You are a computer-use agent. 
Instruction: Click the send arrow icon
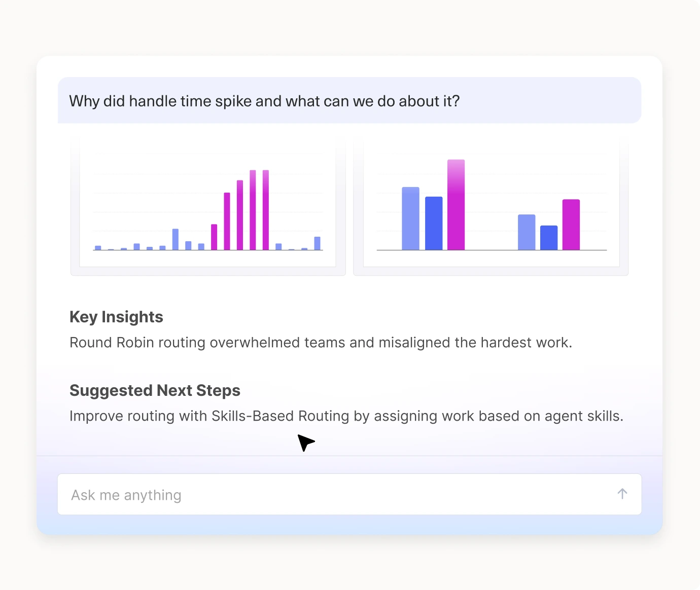(x=622, y=494)
